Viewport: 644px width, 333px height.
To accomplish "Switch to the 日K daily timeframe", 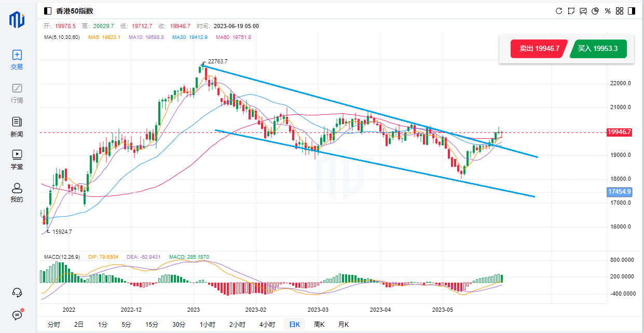I will pos(295,324).
